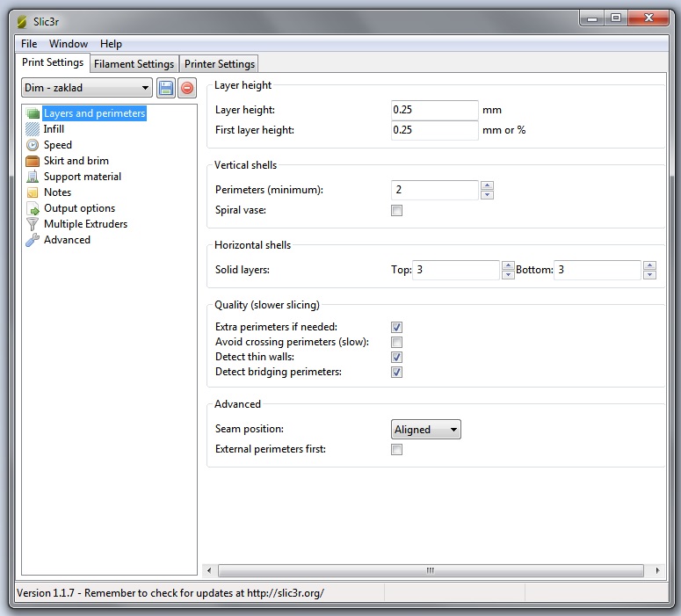Click the horizontal scrollbar thumb
Image resolution: width=681 pixels, height=616 pixels.
[x=431, y=570]
